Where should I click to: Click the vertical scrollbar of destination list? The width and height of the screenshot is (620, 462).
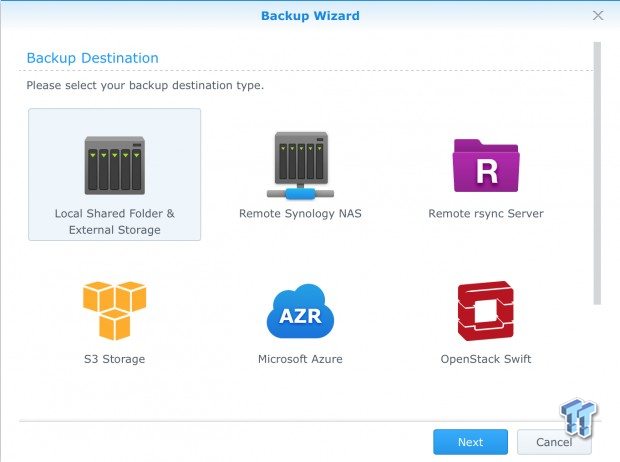(597, 173)
